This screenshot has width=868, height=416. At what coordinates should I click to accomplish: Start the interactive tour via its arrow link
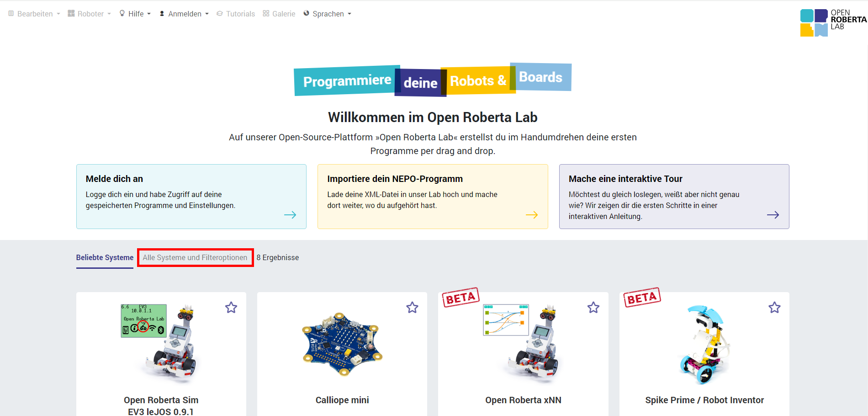(773, 214)
